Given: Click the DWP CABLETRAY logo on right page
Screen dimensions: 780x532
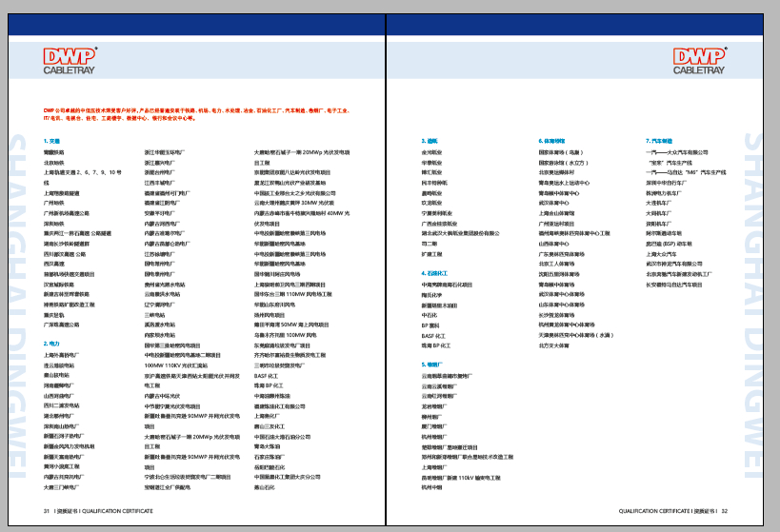Looking at the screenshot, I should pyautogui.click(x=700, y=61).
